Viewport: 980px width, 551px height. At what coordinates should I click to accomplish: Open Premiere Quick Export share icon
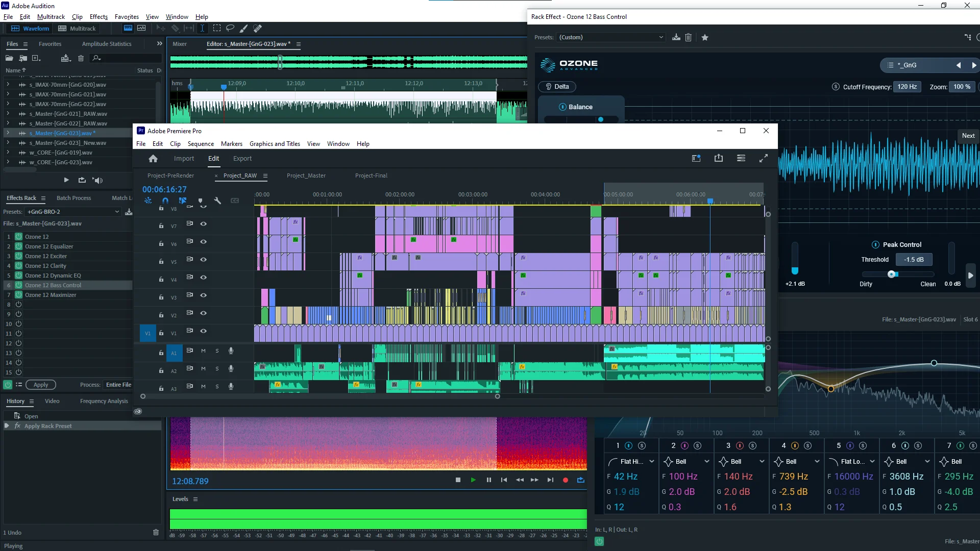719,158
